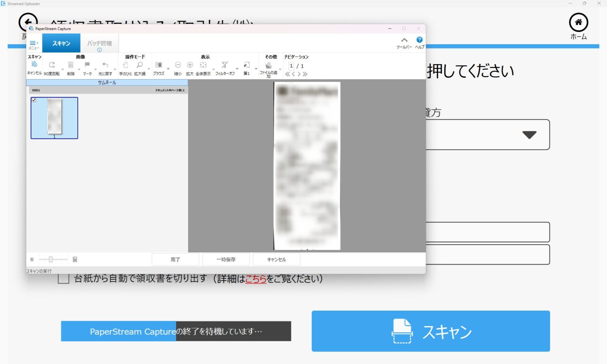Click the thumbnail size slider handle

click(50, 259)
